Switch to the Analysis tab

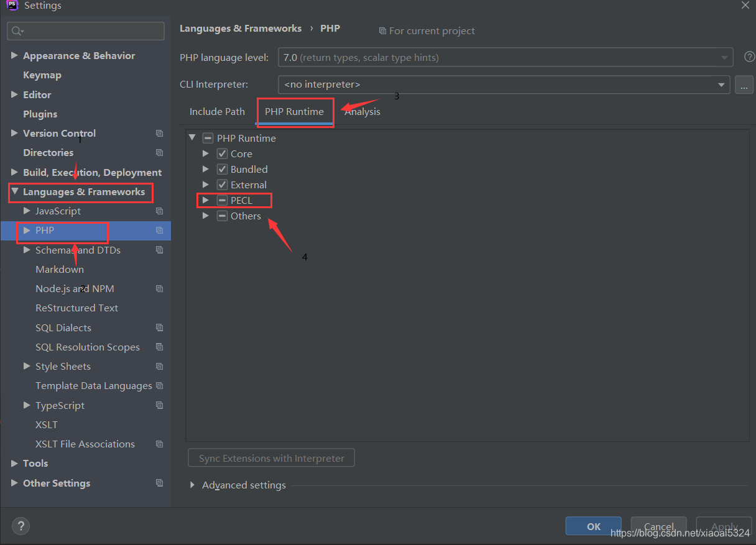click(362, 112)
